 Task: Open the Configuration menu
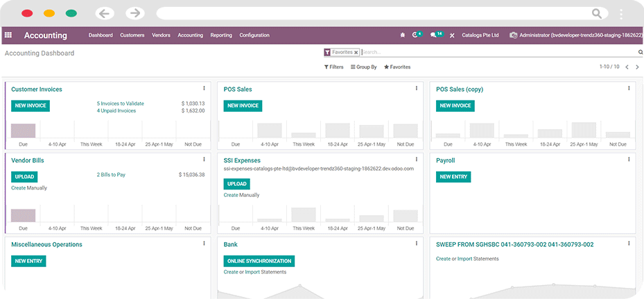click(x=254, y=35)
